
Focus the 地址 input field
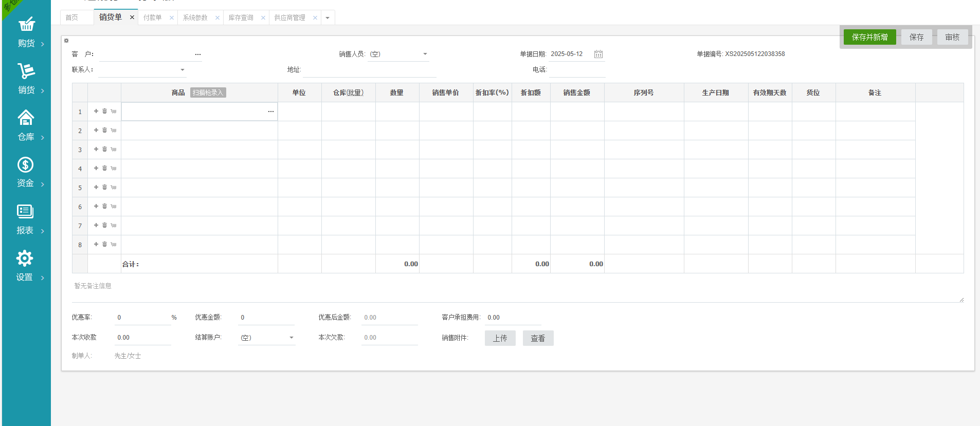coord(370,70)
